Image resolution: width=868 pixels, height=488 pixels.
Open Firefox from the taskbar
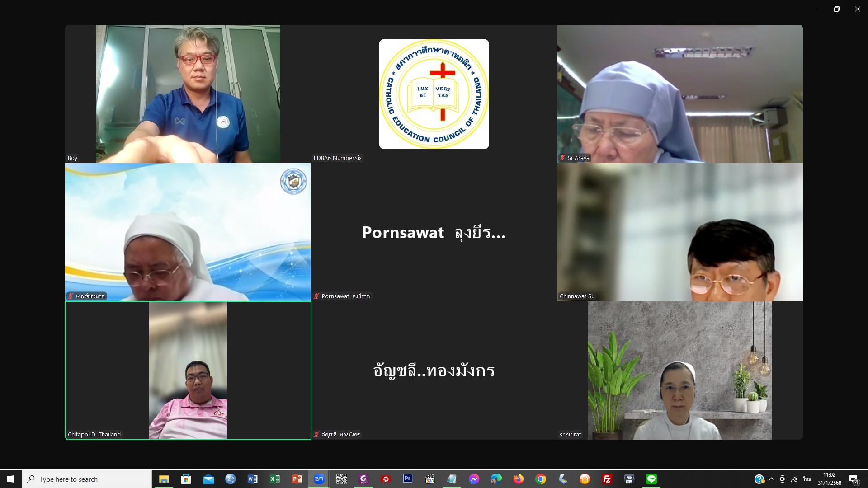click(x=518, y=479)
